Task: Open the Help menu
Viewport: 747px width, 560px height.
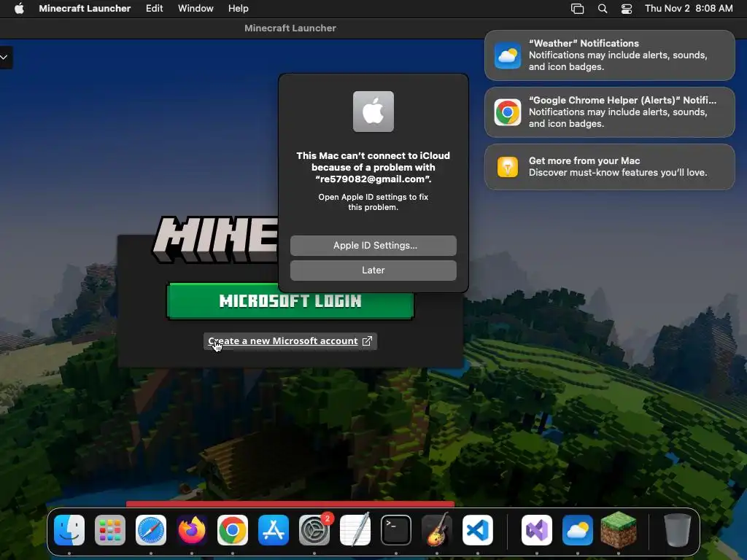Action: coord(239,8)
